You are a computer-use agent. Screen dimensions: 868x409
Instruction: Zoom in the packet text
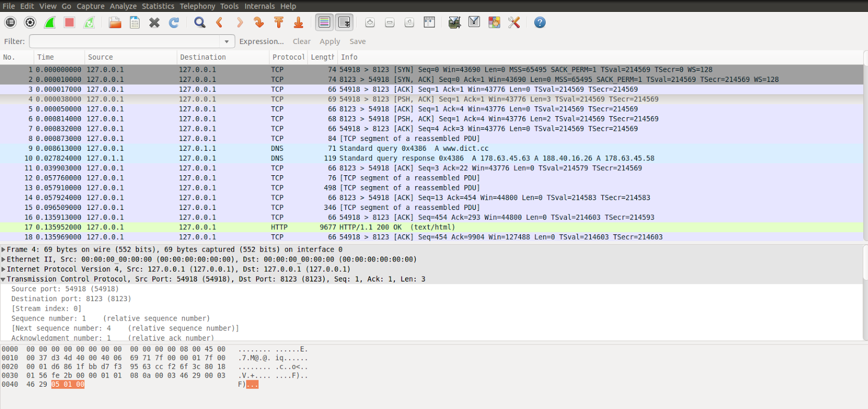[x=370, y=22]
